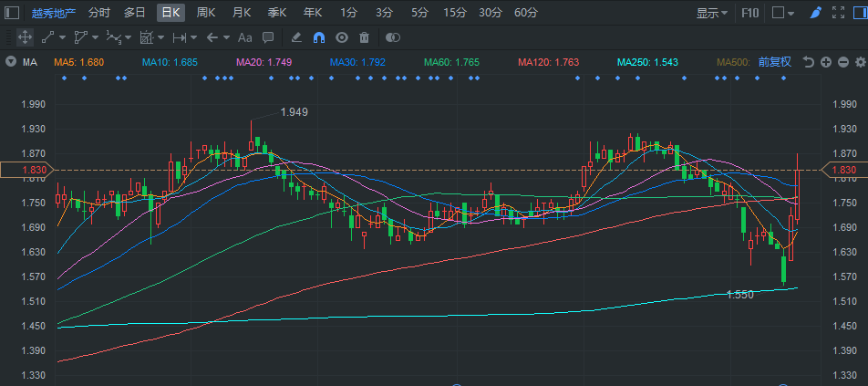Zoom in chart with plus icon

(x=825, y=62)
